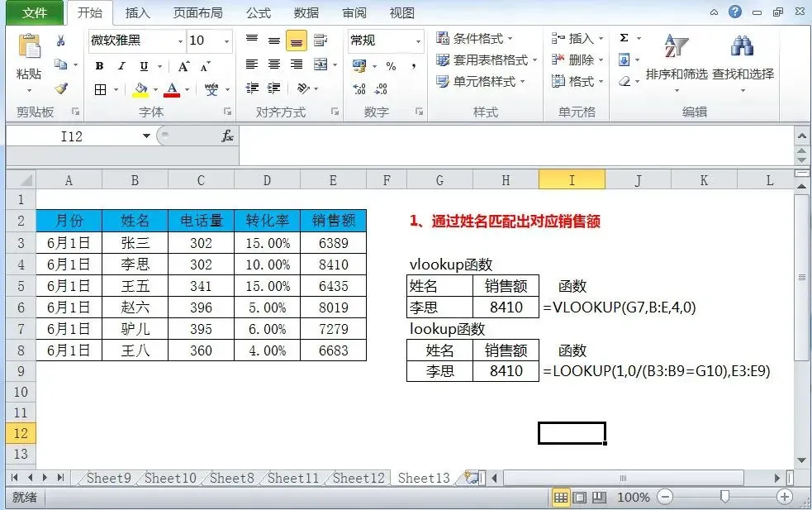Screen dimensions: 812x510
Task: Switch to Review (审阅) tab
Action: click(x=354, y=12)
